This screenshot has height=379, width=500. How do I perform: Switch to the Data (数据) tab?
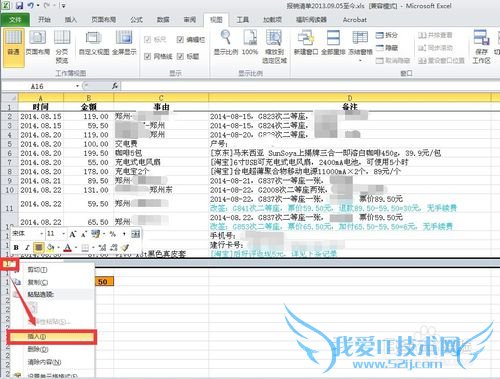pos(163,20)
